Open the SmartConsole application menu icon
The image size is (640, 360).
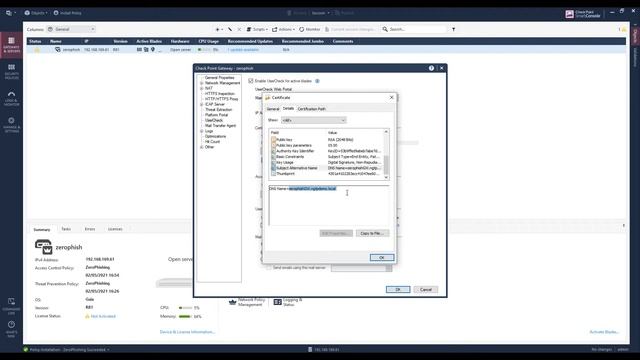(9, 13)
